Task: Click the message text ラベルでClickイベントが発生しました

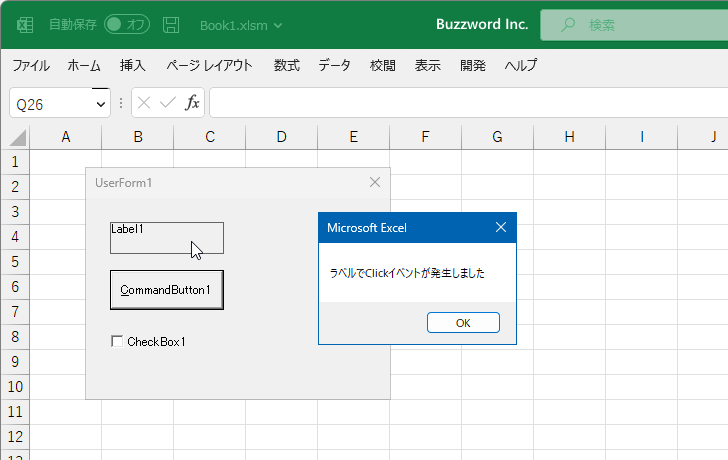Action: click(407, 273)
